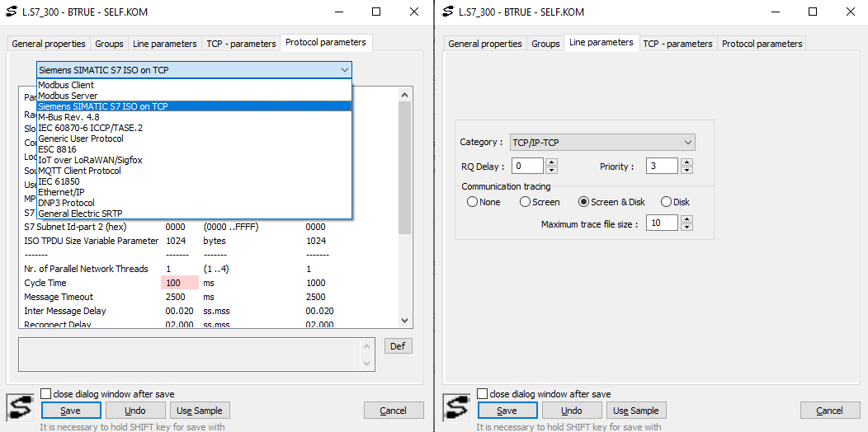This screenshot has width=868, height=432.
Task: Click Save in the right window
Action: (x=507, y=411)
